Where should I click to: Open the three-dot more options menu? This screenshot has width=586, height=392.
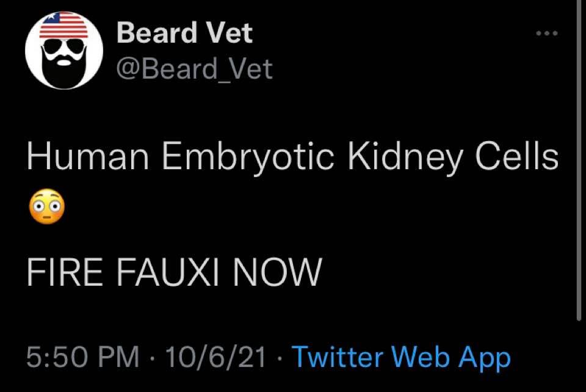pos(547,34)
